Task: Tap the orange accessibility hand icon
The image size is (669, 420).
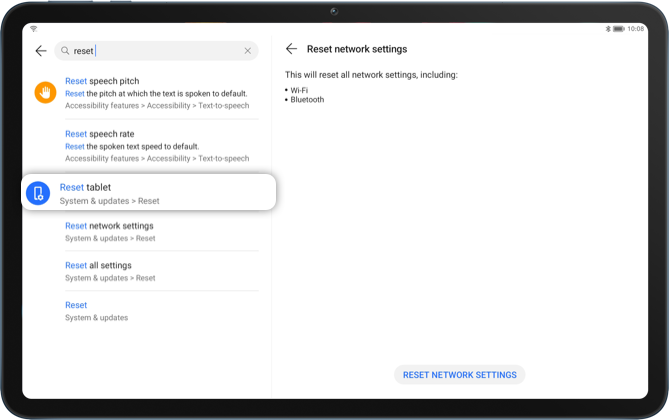Action: (45, 93)
